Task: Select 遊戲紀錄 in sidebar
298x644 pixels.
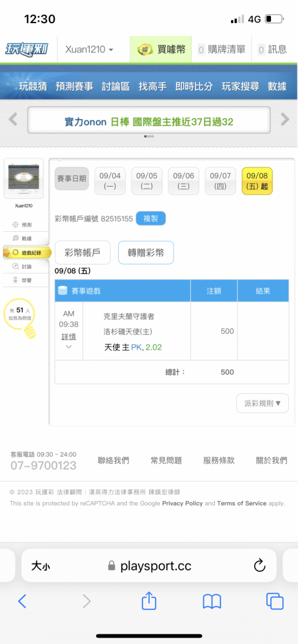Action: coord(27,252)
